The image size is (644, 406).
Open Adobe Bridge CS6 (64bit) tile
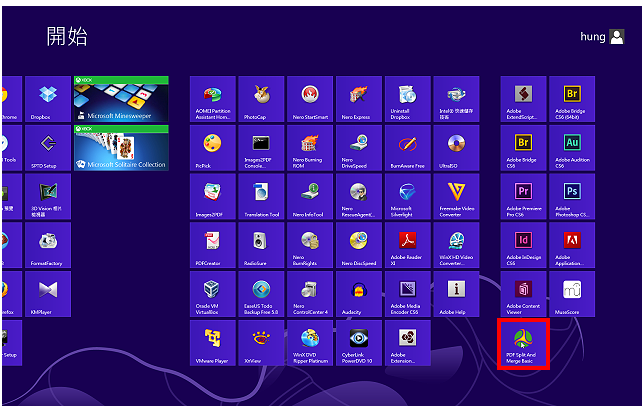tap(572, 99)
